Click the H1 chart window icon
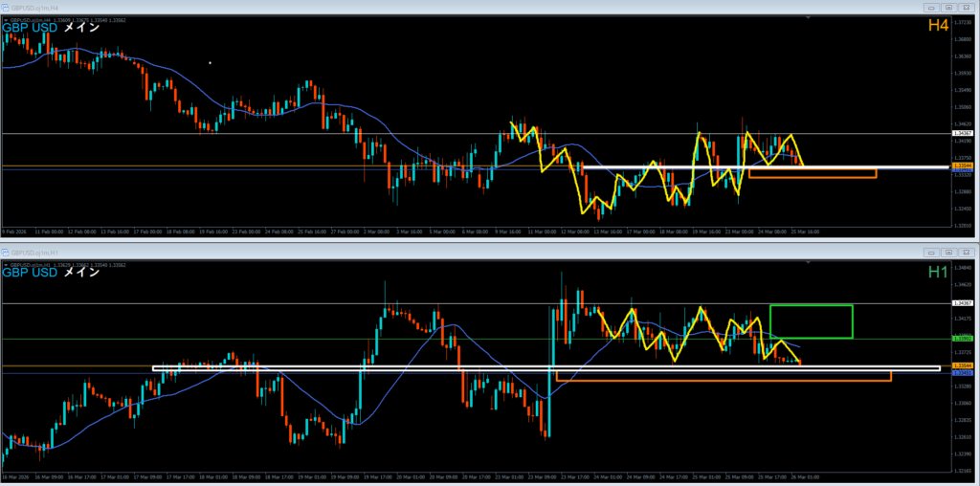The width and height of the screenshot is (980, 486). click(x=6, y=252)
